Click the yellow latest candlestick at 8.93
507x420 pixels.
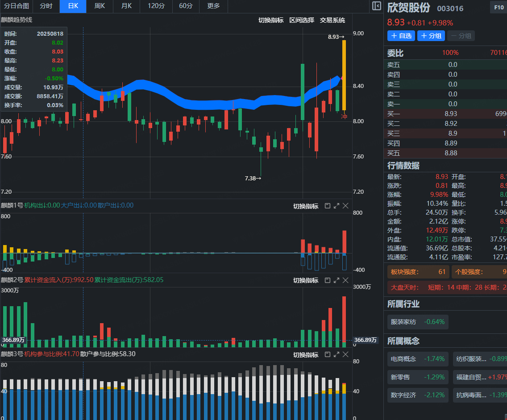click(344, 75)
